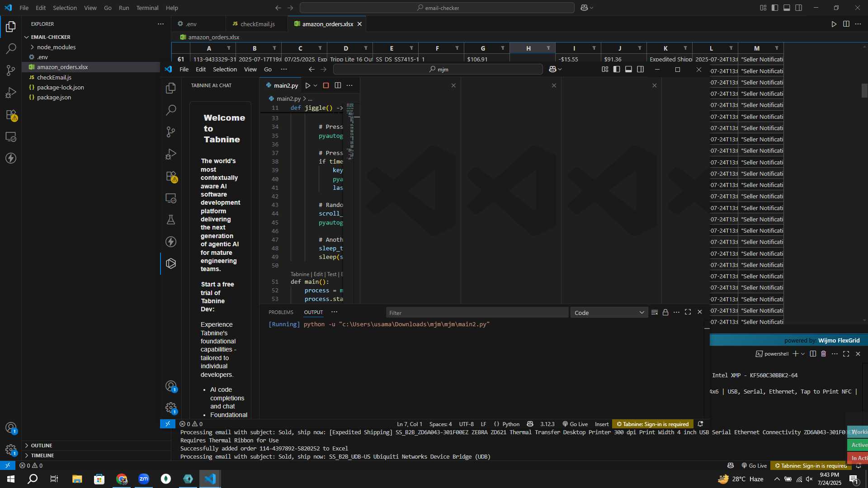Viewport: 868px width, 488px height.
Task: Open Search icon in mjm window sidebar
Action: coord(171,110)
